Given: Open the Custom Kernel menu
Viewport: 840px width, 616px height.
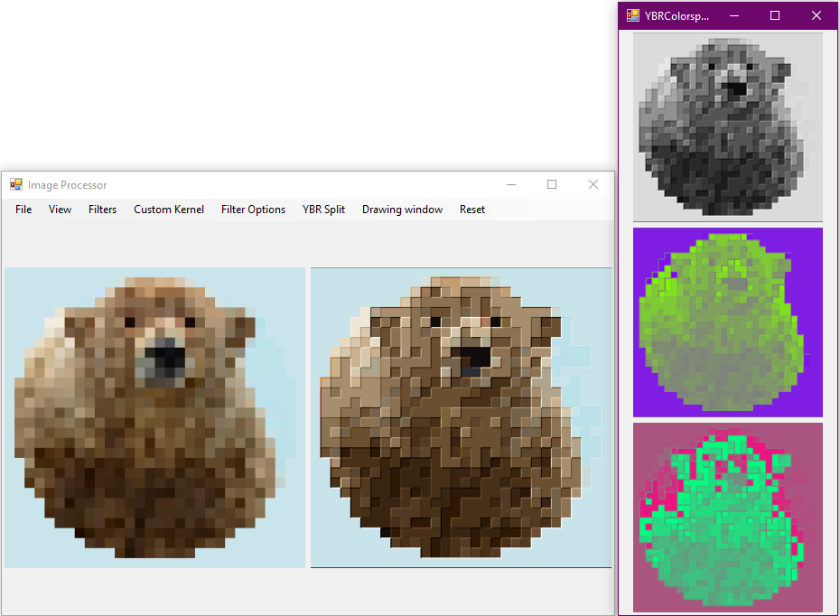Looking at the screenshot, I should (169, 210).
